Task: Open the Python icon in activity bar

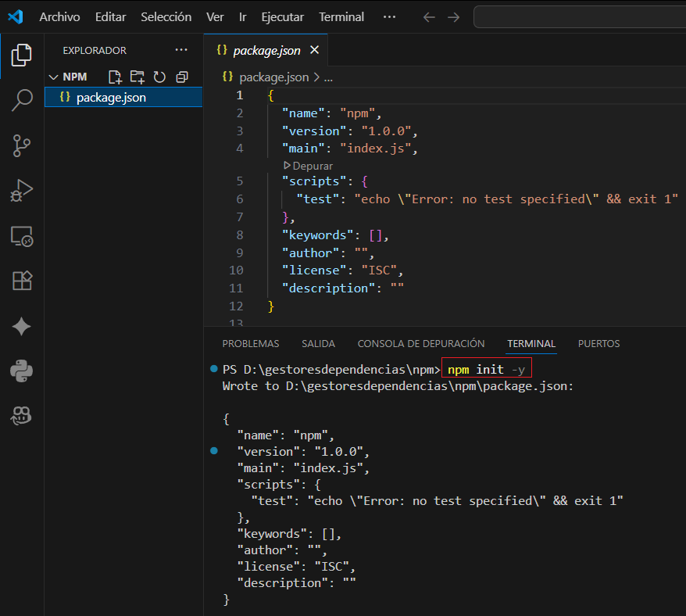Action: tap(22, 371)
